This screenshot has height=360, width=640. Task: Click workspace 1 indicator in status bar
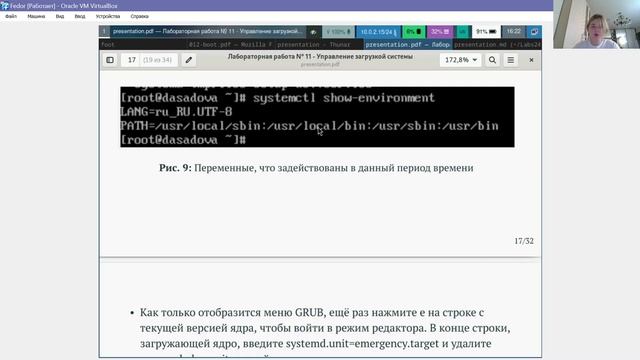click(x=104, y=31)
